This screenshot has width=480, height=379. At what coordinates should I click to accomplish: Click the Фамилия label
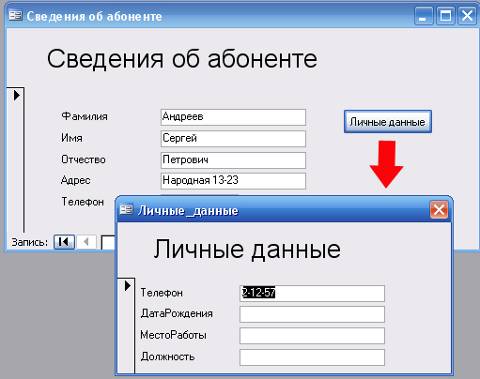(85, 116)
